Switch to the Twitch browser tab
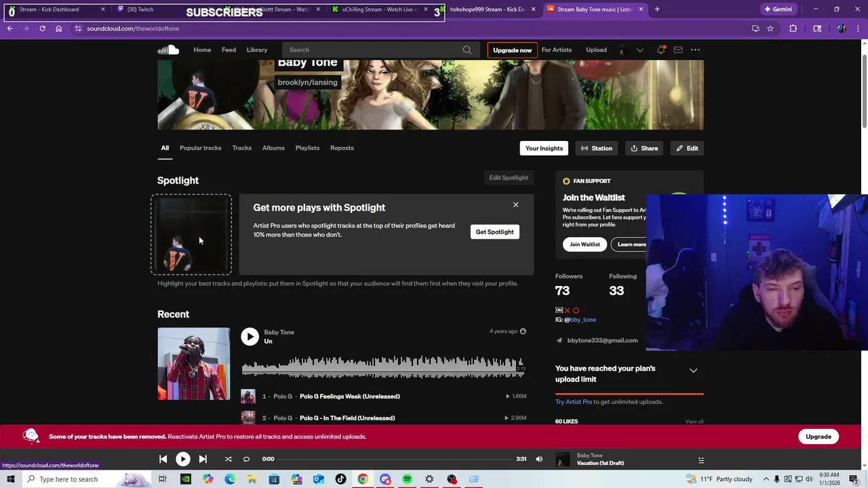This screenshot has height=488, width=868. 163,9
